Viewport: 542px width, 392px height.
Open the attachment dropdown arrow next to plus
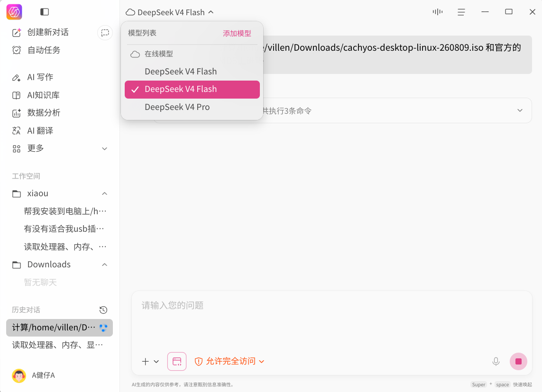point(156,362)
